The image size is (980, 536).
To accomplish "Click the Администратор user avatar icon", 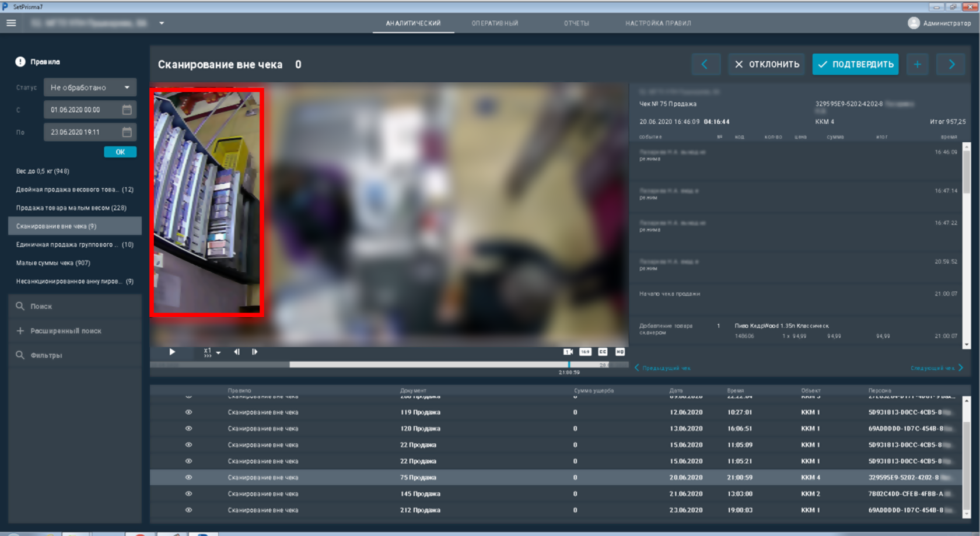I will tap(914, 23).
